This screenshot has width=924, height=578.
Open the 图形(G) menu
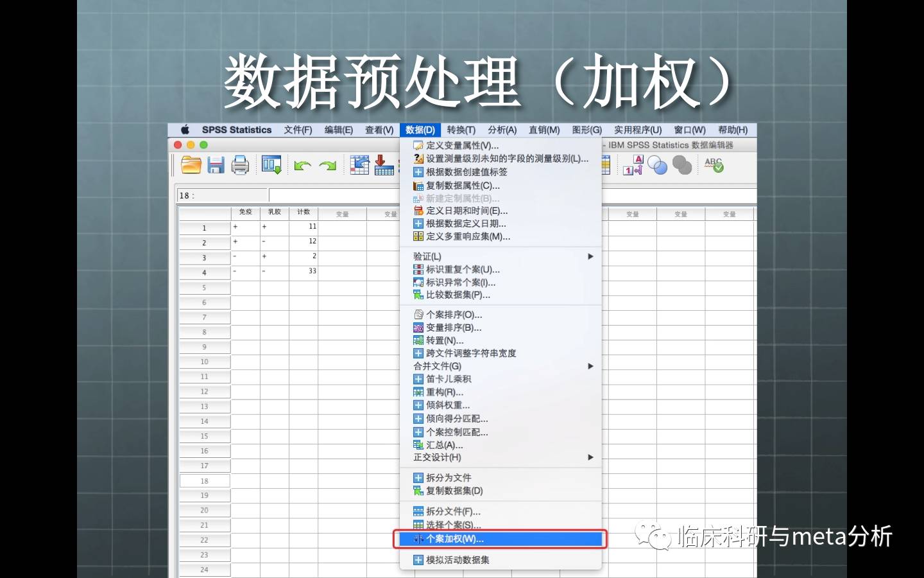coord(587,130)
